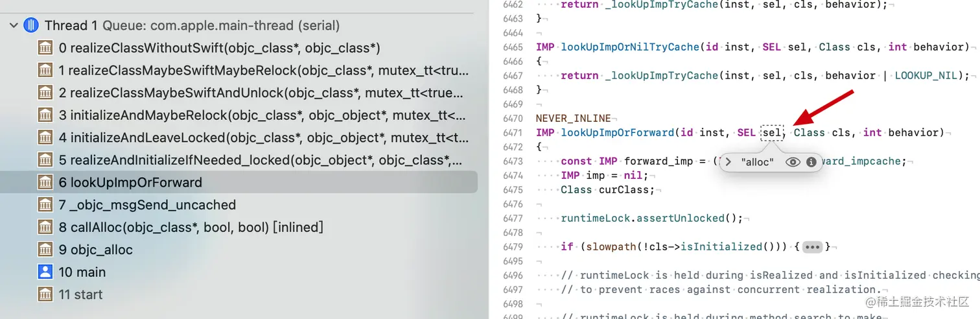This screenshot has height=319, width=980.
Task: Click NEVER_INLINE macro on line 6470
Action: pos(574,118)
